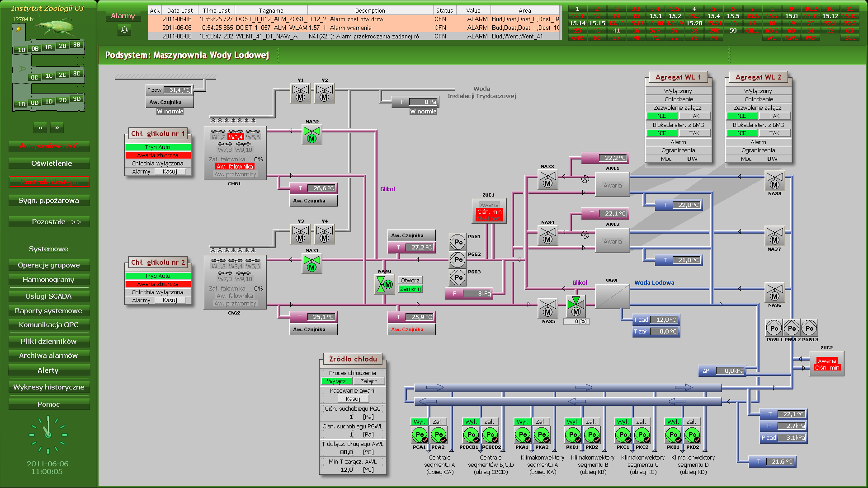Select building section 0C on the floor map
Viewport: 868px width, 488px height.
click(x=34, y=78)
